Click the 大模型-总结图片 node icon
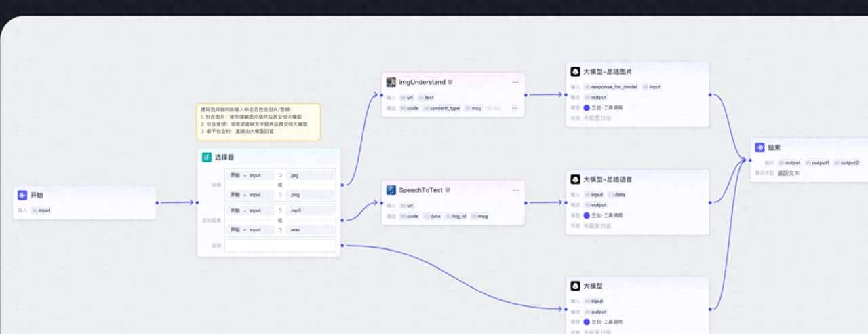Viewport: 868px width, 334px height. [575, 71]
